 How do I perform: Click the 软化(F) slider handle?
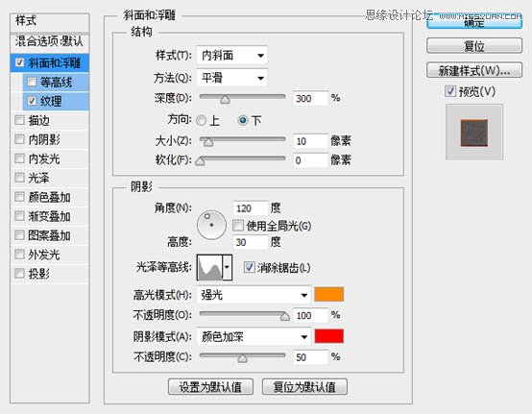click(x=200, y=161)
